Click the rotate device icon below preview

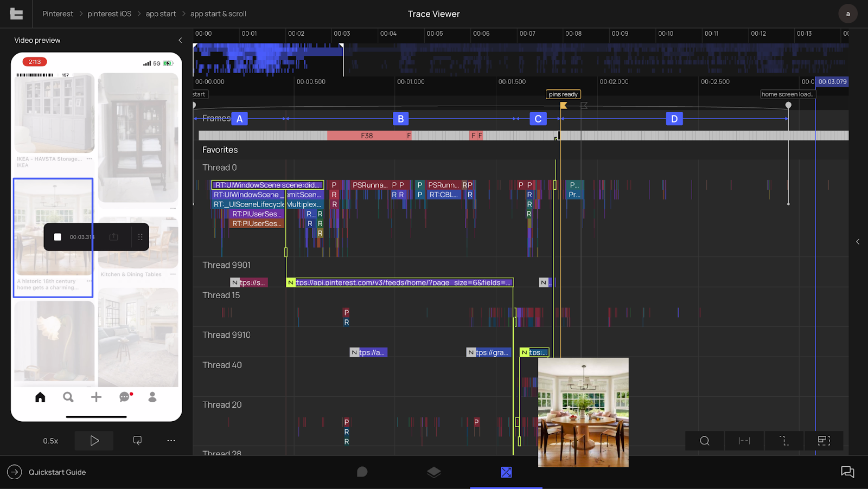(137, 441)
